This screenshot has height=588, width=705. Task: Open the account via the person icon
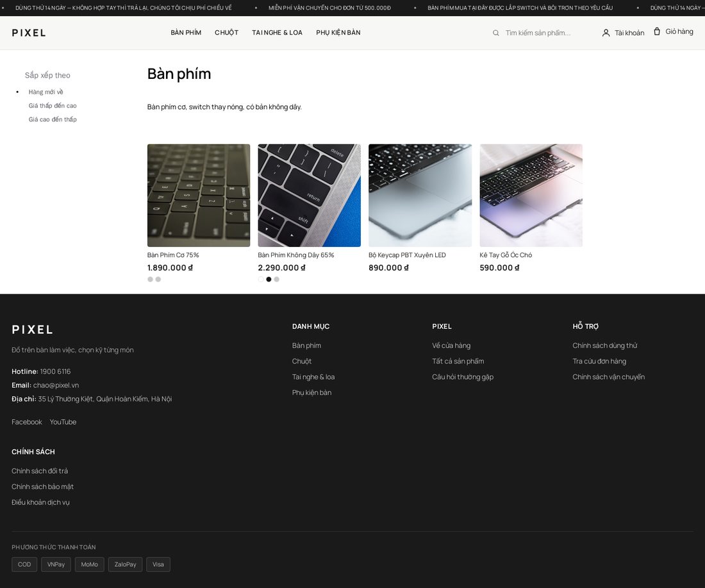606,33
